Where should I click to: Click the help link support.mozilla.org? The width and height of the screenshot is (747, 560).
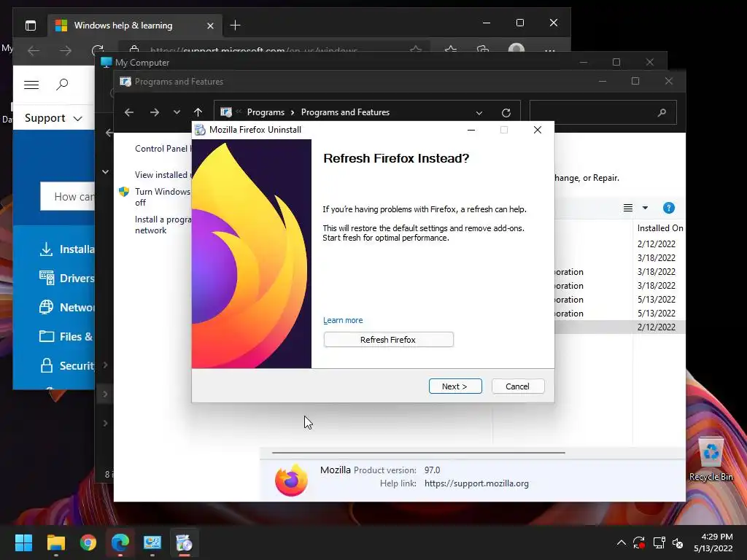476,483
